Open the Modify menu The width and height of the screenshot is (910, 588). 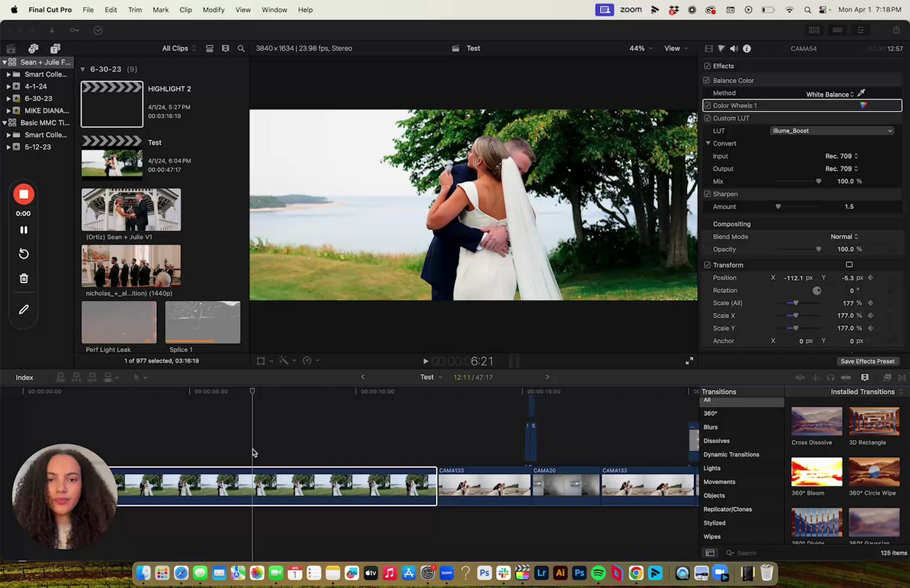[x=213, y=10]
